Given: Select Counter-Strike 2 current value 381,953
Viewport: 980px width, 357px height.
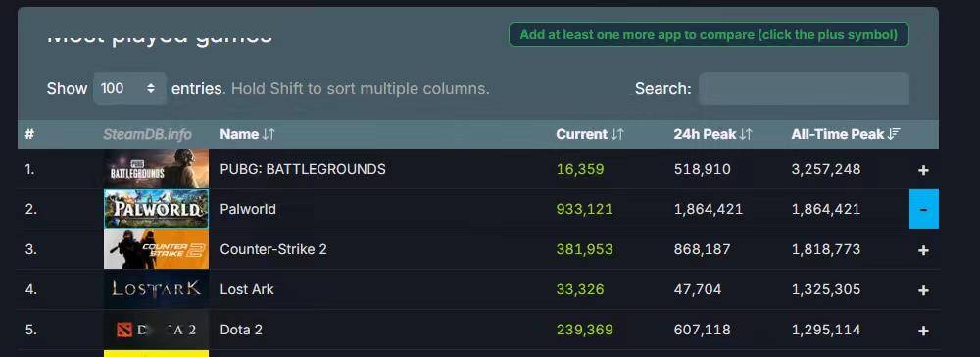Looking at the screenshot, I should tap(584, 249).
